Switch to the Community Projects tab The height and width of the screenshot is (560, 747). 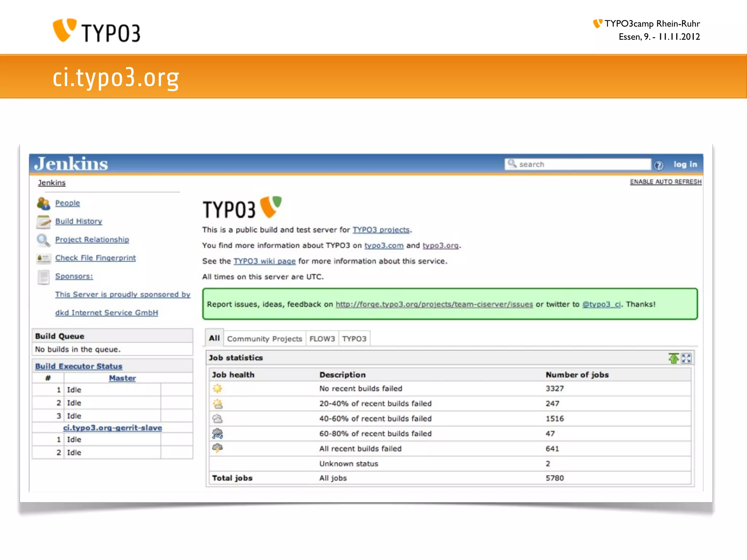click(x=264, y=339)
